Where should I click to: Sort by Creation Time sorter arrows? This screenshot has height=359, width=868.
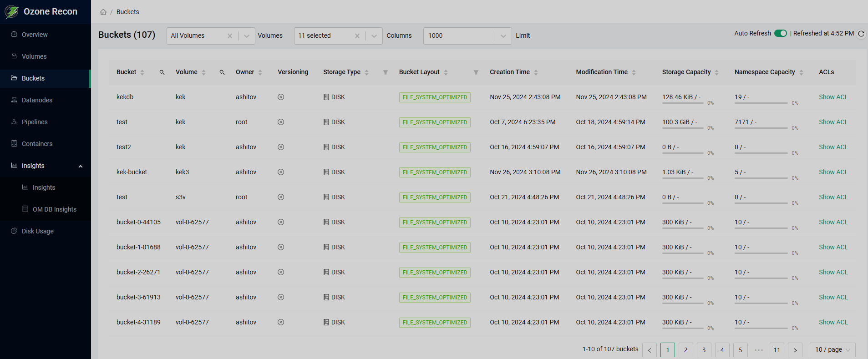point(536,72)
